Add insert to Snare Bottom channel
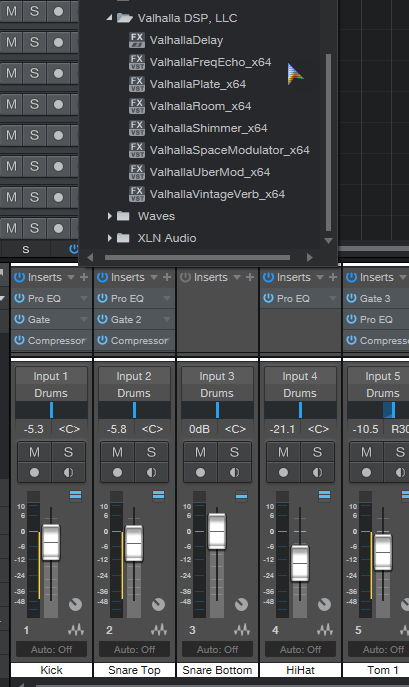 tap(250, 277)
